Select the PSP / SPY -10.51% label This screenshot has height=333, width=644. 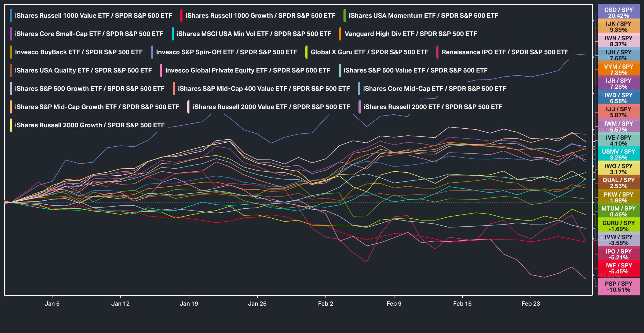pos(619,287)
